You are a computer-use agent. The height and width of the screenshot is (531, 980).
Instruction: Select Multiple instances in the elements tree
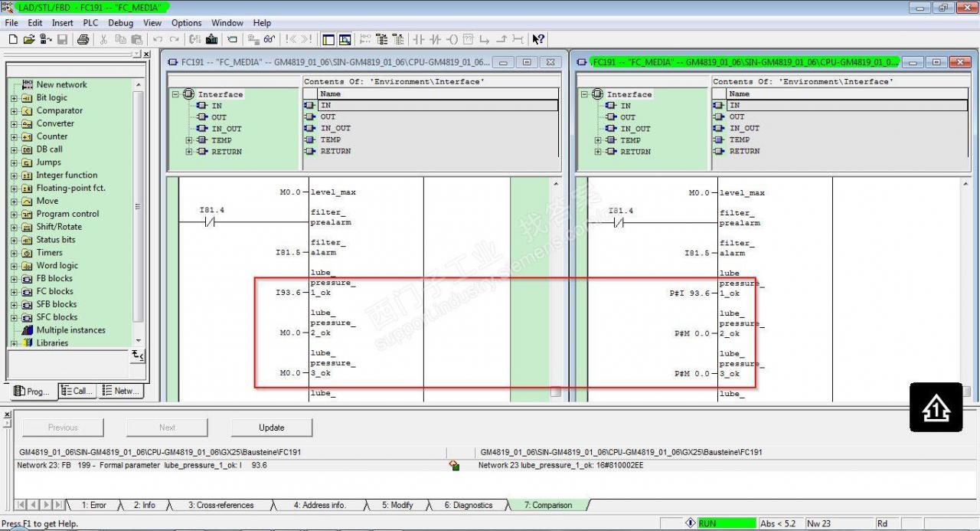tap(70, 330)
